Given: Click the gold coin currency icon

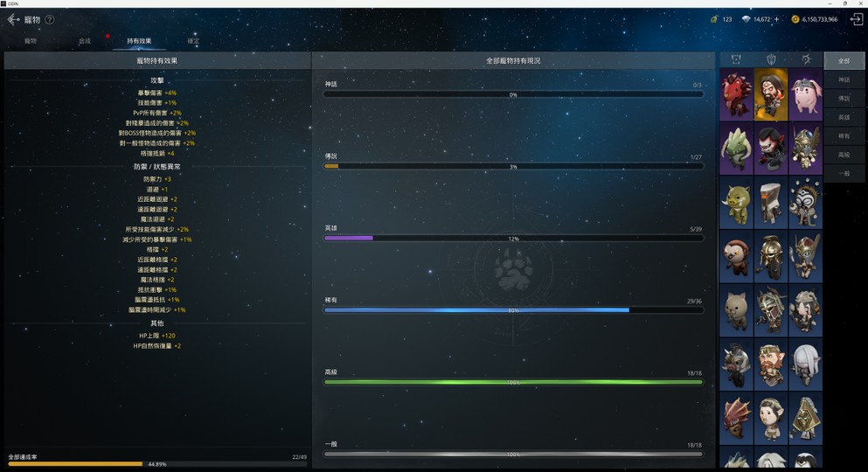Looking at the screenshot, I should click(x=795, y=19).
